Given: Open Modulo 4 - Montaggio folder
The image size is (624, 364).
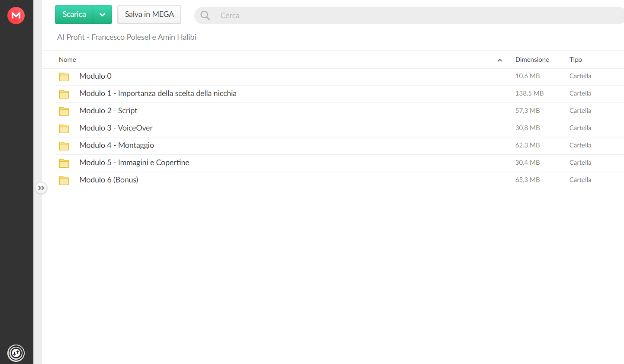Looking at the screenshot, I should pos(116,145).
